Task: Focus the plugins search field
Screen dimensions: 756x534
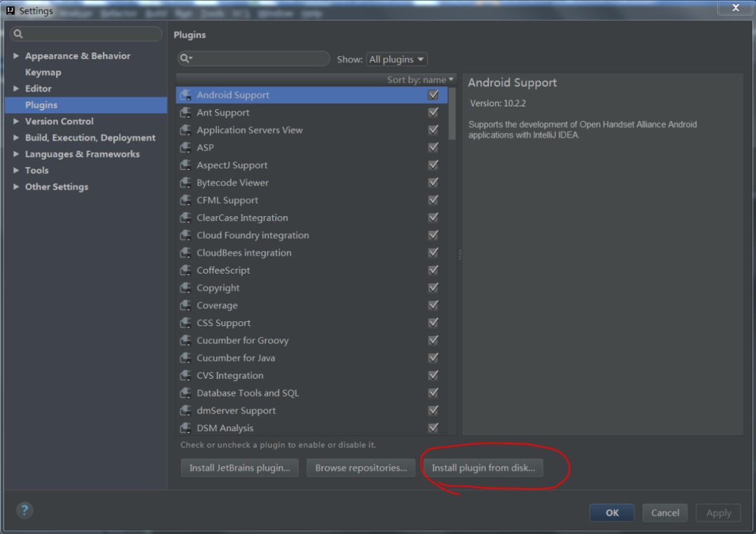Action: pos(253,59)
